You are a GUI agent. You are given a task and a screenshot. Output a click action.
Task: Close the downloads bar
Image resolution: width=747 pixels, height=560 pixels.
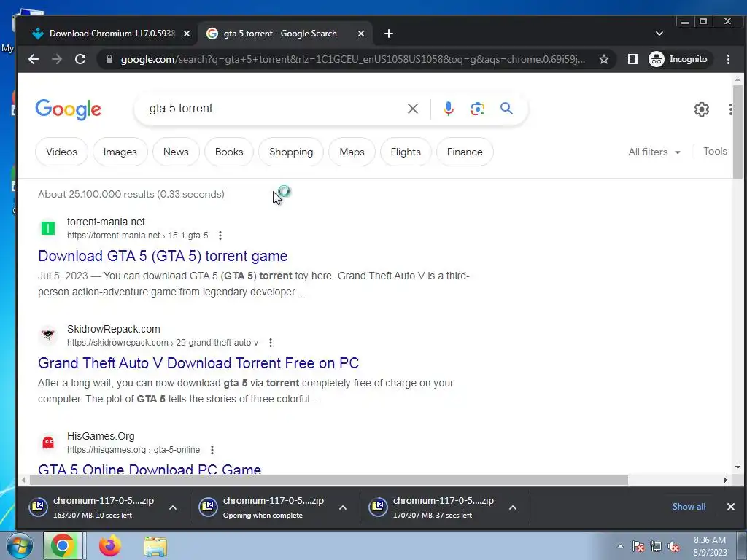(731, 507)
